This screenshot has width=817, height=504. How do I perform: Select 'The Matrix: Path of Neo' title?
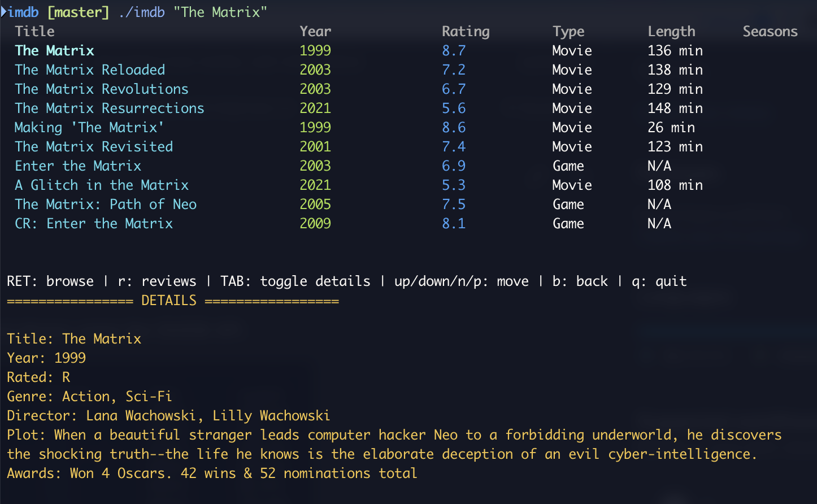[106, 204]
